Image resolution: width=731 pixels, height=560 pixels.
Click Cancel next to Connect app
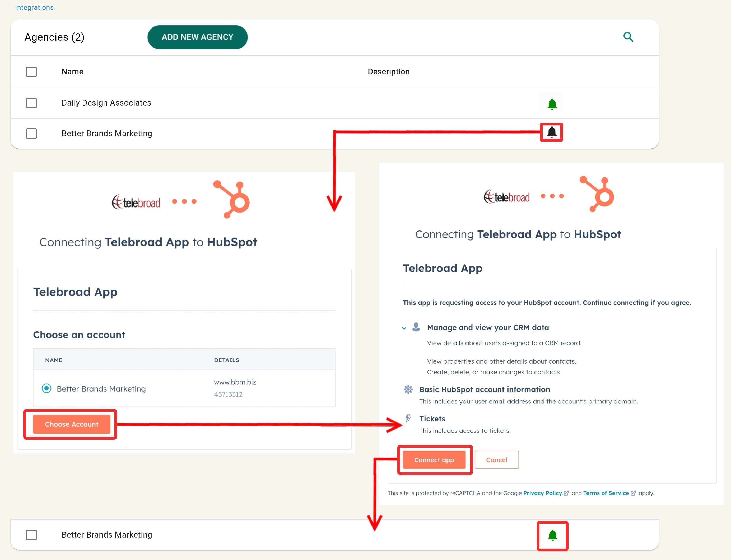[496, 460]
